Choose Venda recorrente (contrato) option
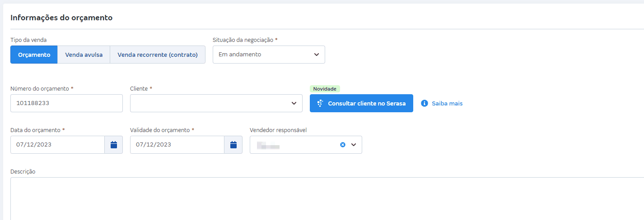 [158, 55]
